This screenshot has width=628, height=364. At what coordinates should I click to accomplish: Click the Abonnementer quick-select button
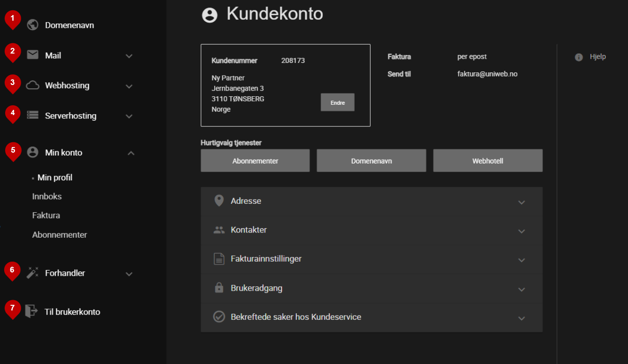click(x=255, y=161)
